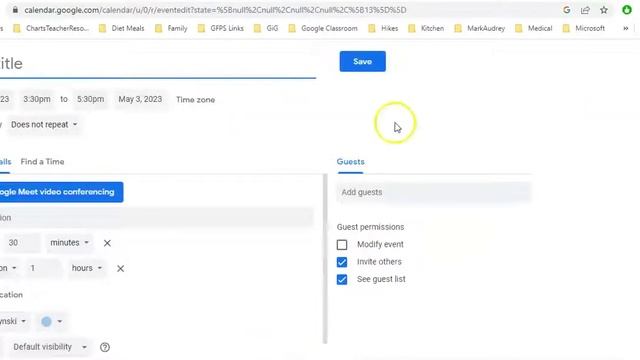640x360 pixels.
Task: Pick end time 5:30pm
Action: tap(91, 99)
